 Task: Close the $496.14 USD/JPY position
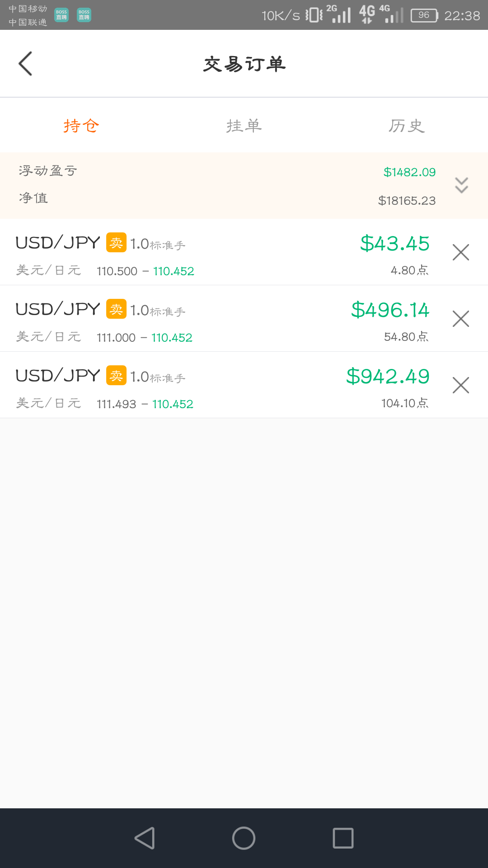(x=460, y=319)
